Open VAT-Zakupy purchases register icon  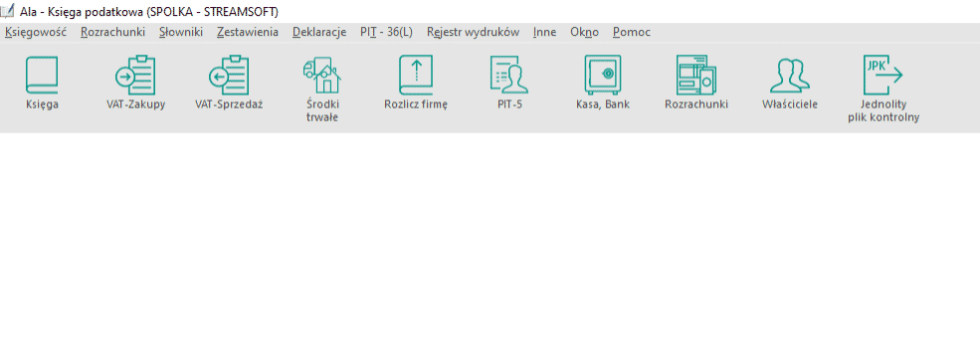[x=135, y=76]
